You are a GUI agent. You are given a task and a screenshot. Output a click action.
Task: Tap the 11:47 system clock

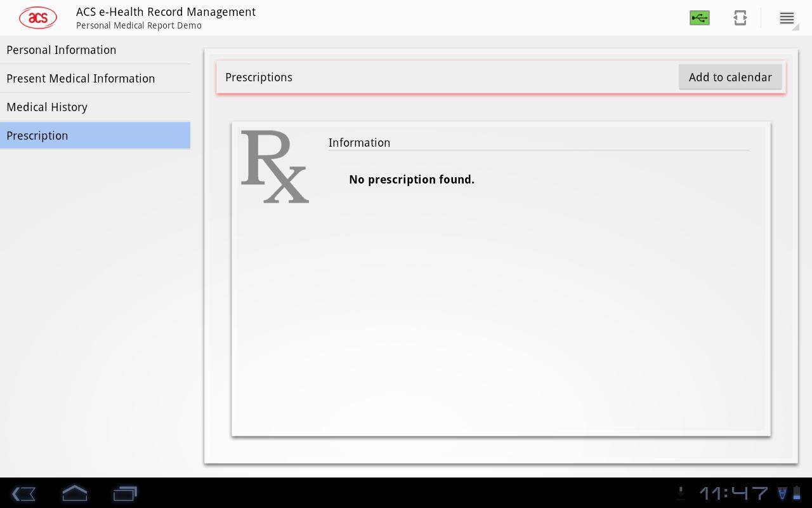(733, 493)
